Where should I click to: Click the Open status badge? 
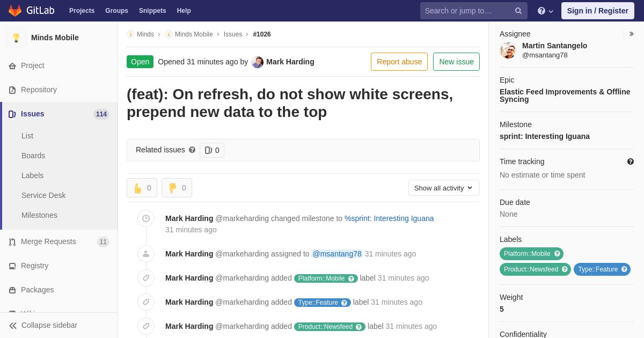point(140,62)
